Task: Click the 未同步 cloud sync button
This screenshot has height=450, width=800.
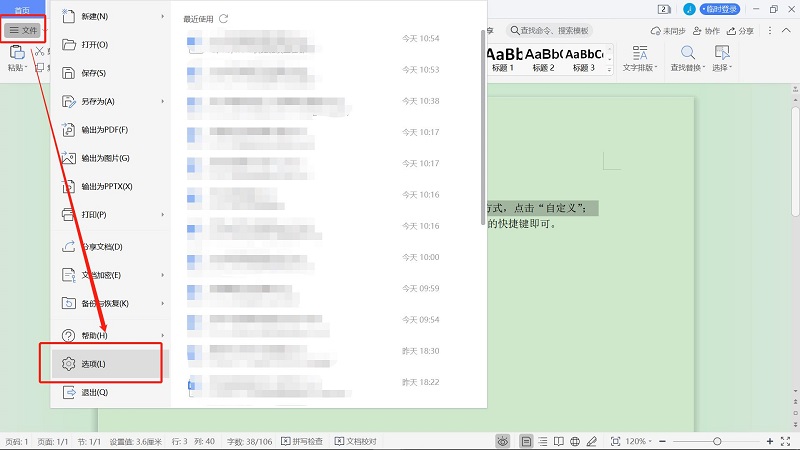Action: click(668, 31)
